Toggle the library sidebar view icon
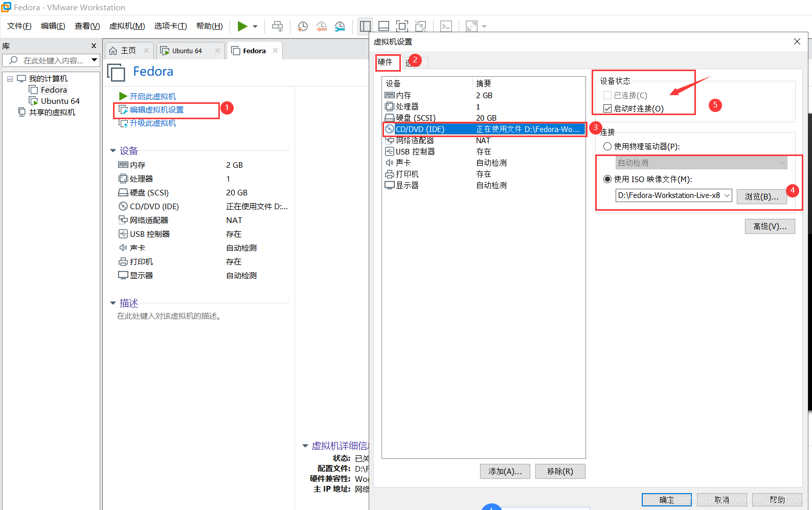Screen dimensions: 812x510 (x=365, y=26)
